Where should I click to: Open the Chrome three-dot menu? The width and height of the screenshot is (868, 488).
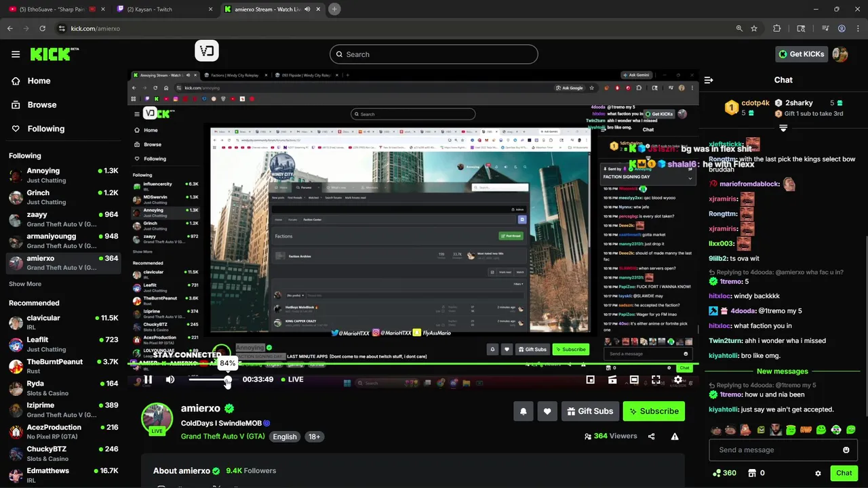pos(858,28)
